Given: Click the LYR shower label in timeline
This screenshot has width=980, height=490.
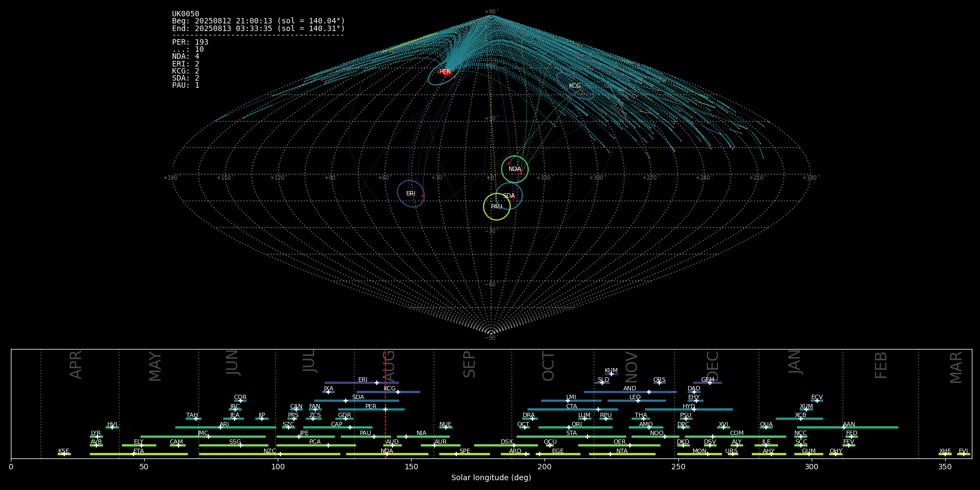Looking at the screenshot, I should (x=96, y=433).
